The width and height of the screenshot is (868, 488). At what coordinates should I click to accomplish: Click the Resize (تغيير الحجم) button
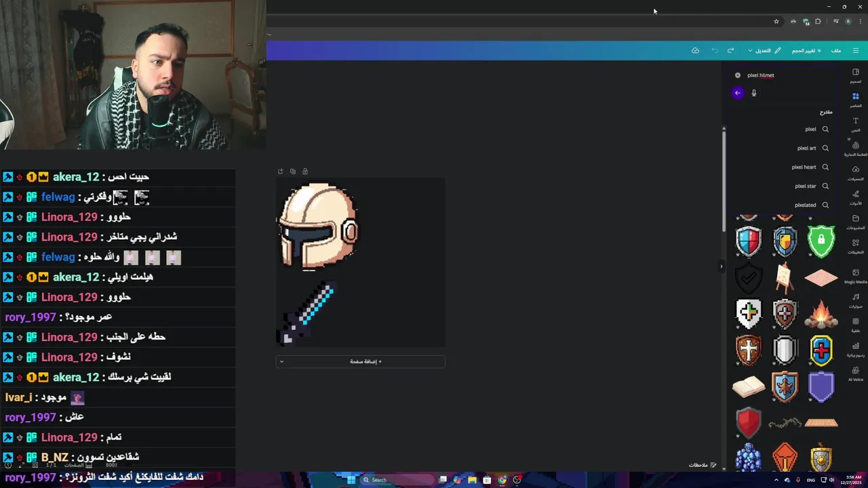pos(806,50)
